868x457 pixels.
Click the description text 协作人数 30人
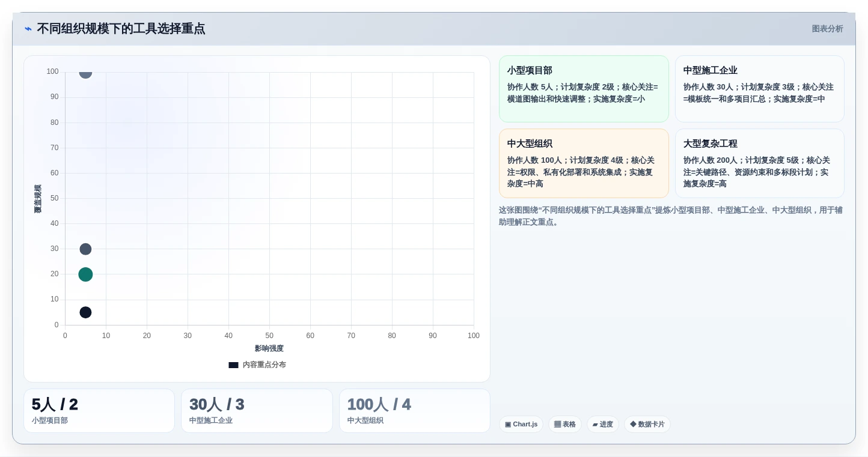tap(759, 93)
